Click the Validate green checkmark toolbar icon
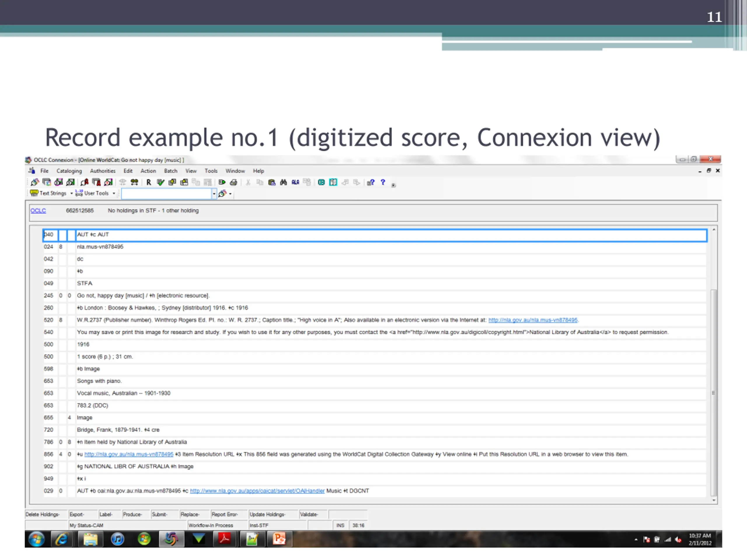The image size is (747, 560). click(x=161, y=183)
